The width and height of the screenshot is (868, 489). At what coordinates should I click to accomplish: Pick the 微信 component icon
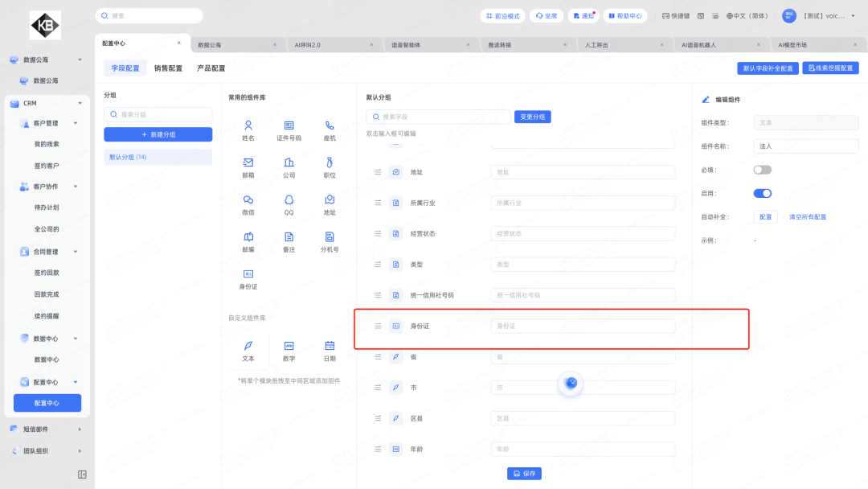point(248,199)
